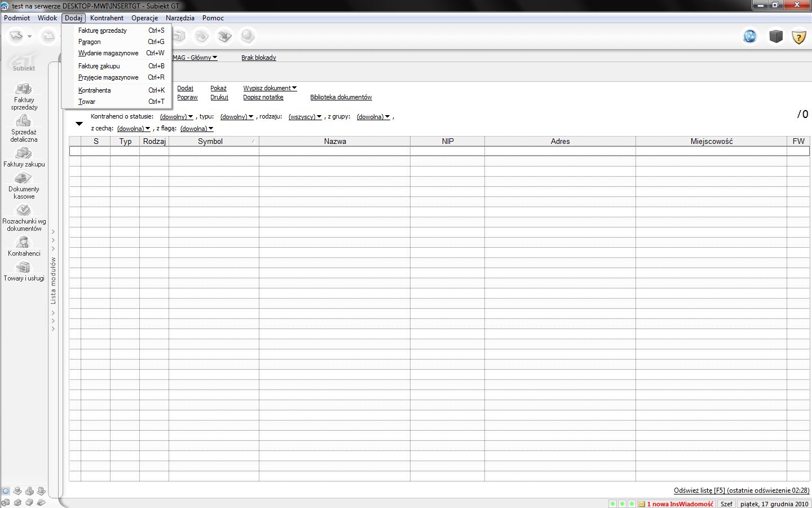Click the first green status indicator

pyautogui.click(x=613, y=503)
